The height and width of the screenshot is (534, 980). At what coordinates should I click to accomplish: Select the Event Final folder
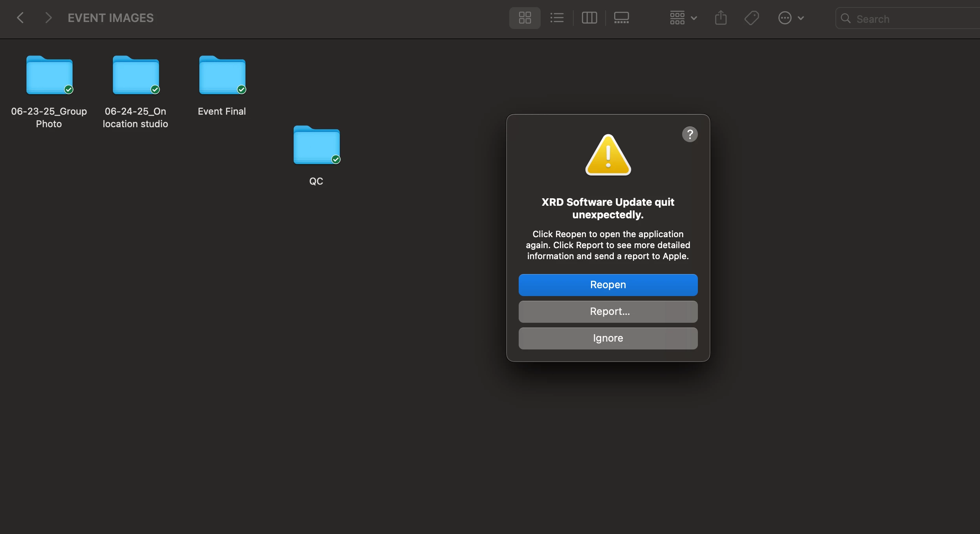pyautogui.click(x=222, y=75)
